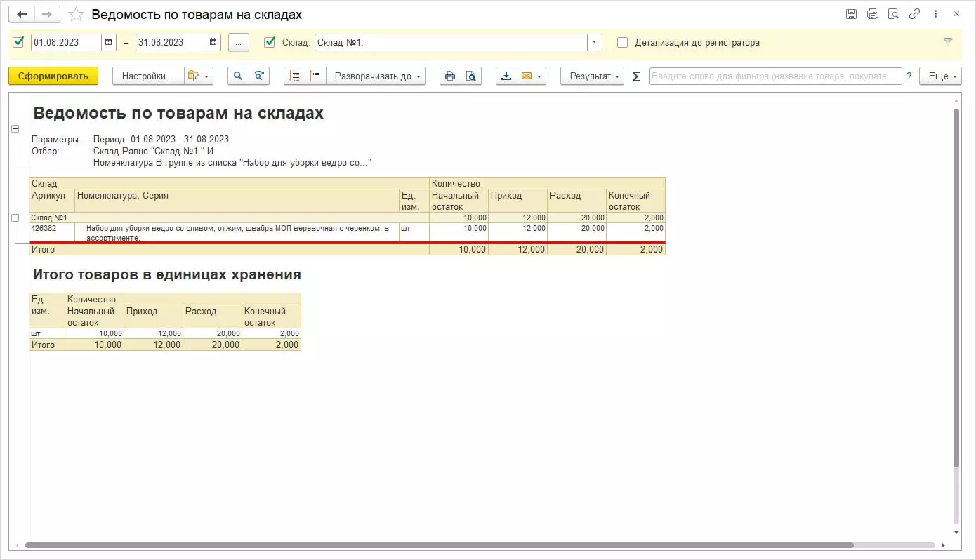This screenshot has width=976, height=560.
Task: Go back using the left arrow button
Action: [22, 14]
